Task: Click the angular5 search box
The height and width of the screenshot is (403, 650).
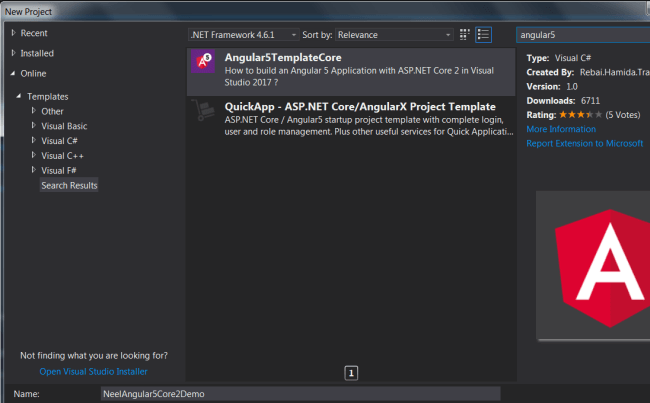Action: tap(583, 35)
